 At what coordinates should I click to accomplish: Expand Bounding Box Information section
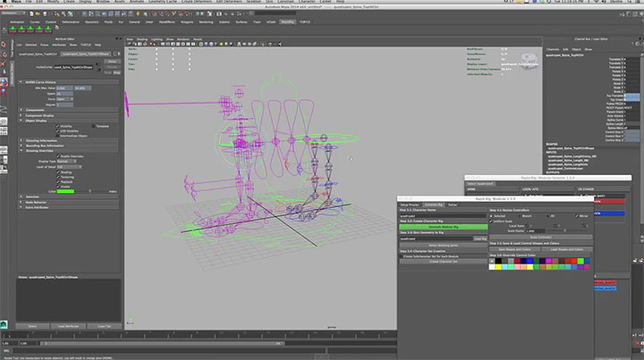click(21, 146)
